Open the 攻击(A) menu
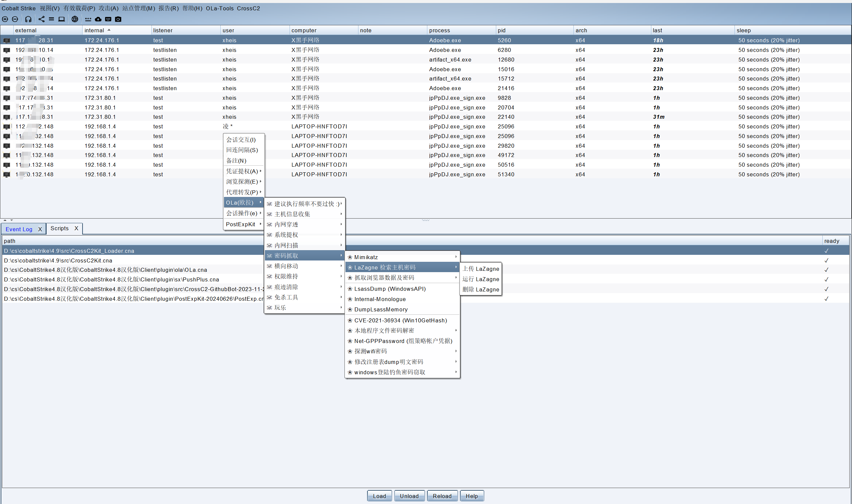Screen dimensions: 852x504 click(x=109, y=8)
